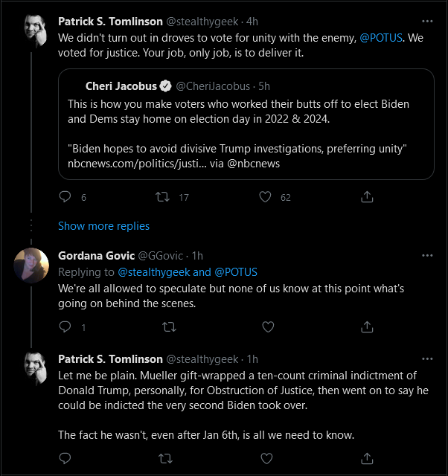Open the @POTUS mention in first tweet
448x476 pixels.
pos(381,38)
